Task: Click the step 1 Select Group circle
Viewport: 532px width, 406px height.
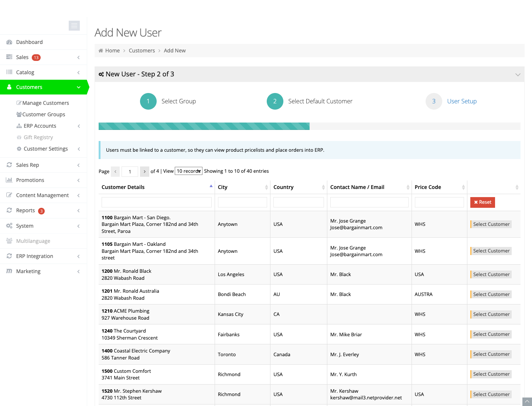Action: tap(148, 101)
